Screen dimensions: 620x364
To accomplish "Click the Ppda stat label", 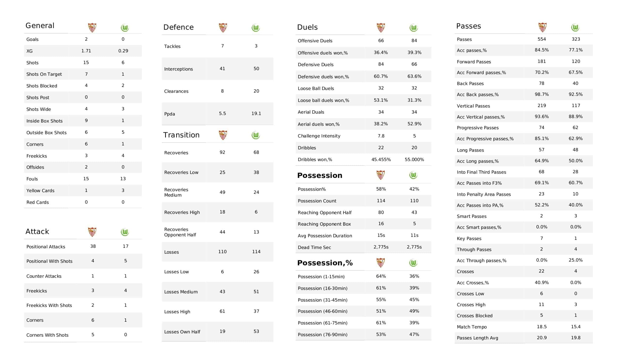I will pos(170,114).
